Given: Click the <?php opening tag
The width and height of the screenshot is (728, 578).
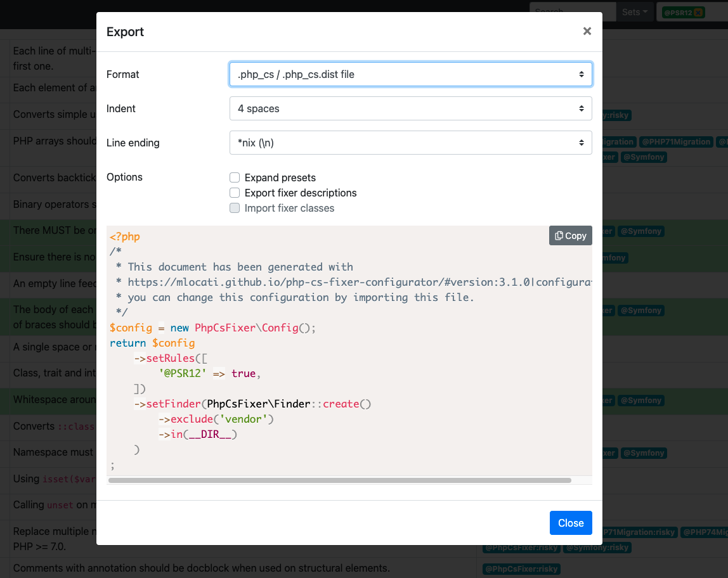Looking at the screenshot, I should click(125, 236).
